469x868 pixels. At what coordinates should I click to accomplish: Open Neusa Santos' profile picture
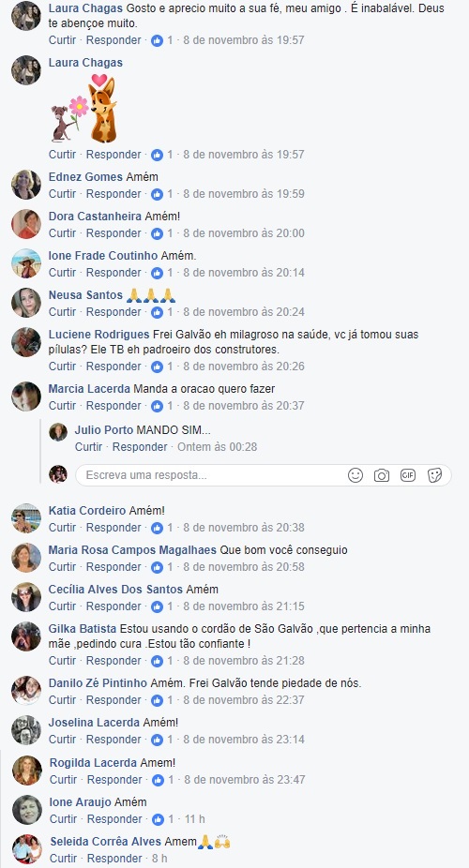26,302
